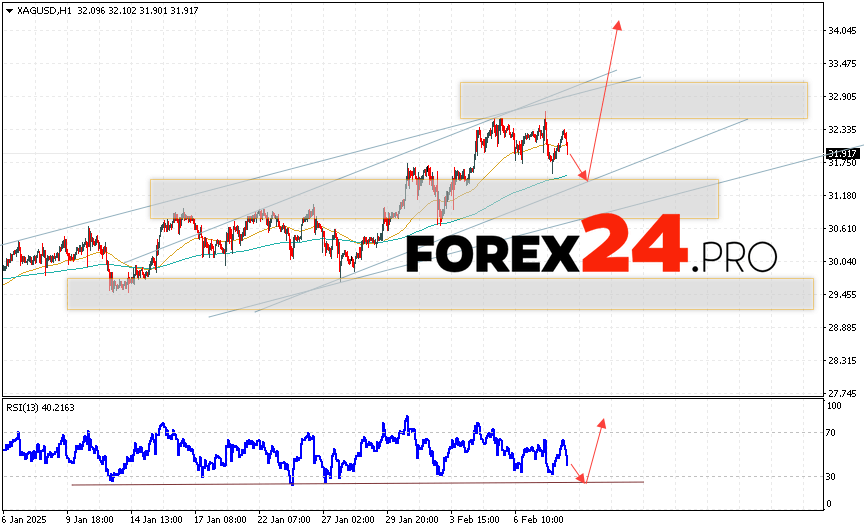Click the current price label 31.917

[843, 154]
